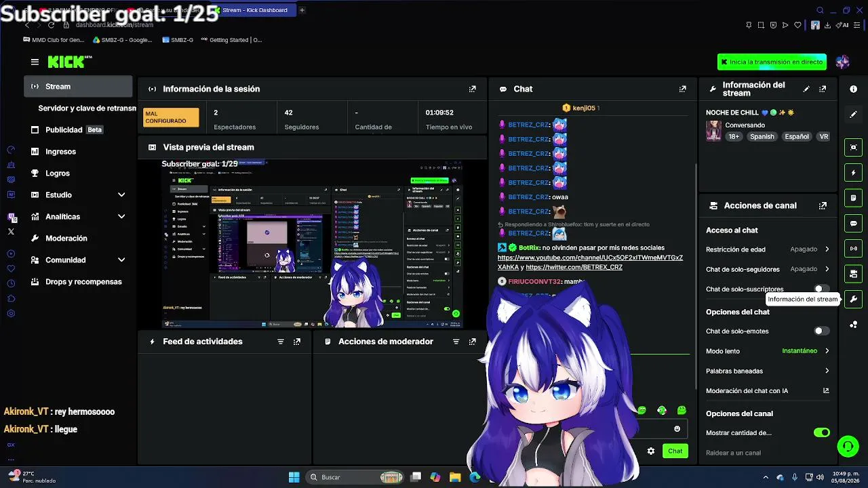Image resolution: width=868 pixels, height=488 pixels.
Task: Toggle activity feed lightning icon in right sidebar
Action: pyautogui.click(x=853, y=173)
